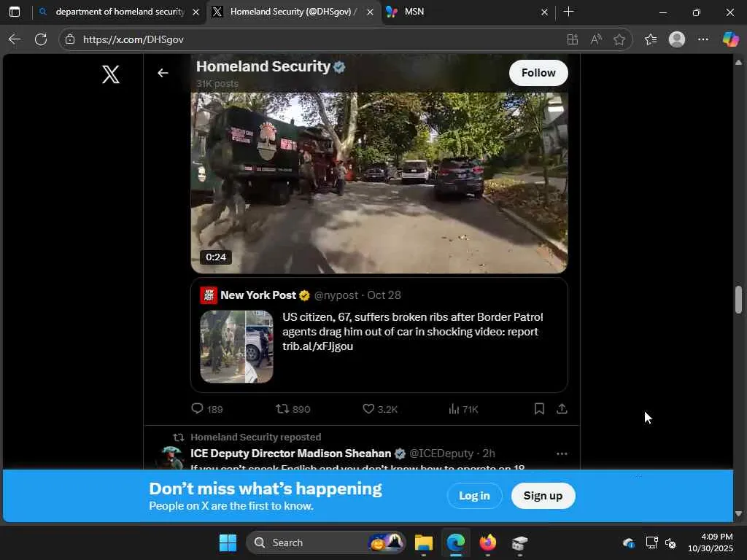Go back in browser history
The height and width of the screenshot is (560, 747).
[x=15, y=39]
